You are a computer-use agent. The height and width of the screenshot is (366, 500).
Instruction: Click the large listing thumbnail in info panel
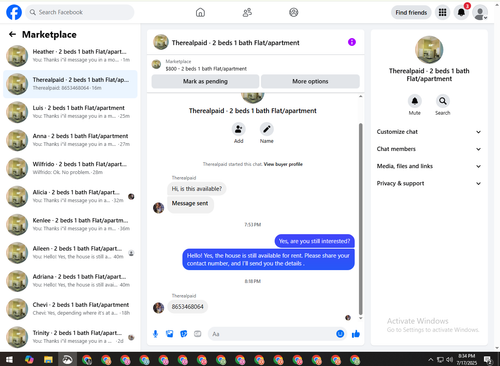pyautogui.click(x=429, y=50)
